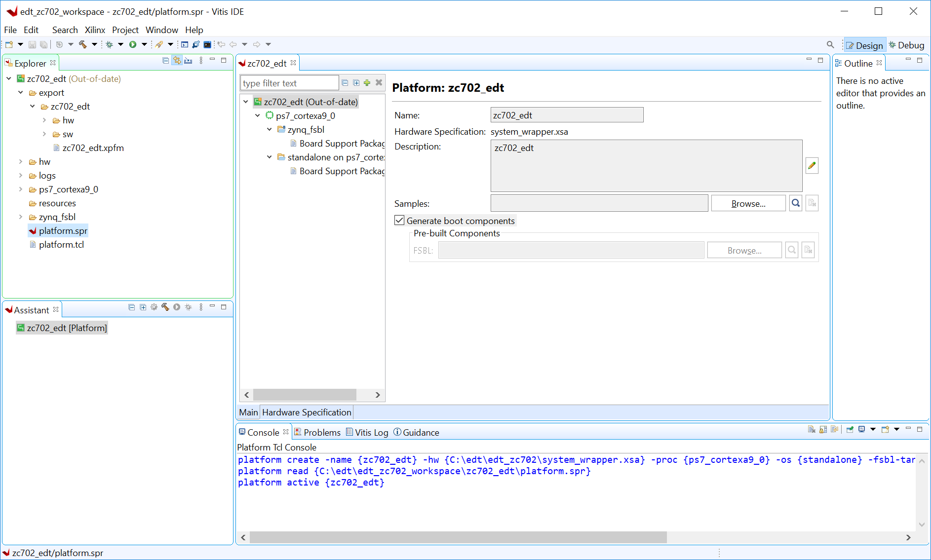Screen dimensions: 931x560
Task: Toggle Generate boot components checkbox
Action: [x=399, y=221]
